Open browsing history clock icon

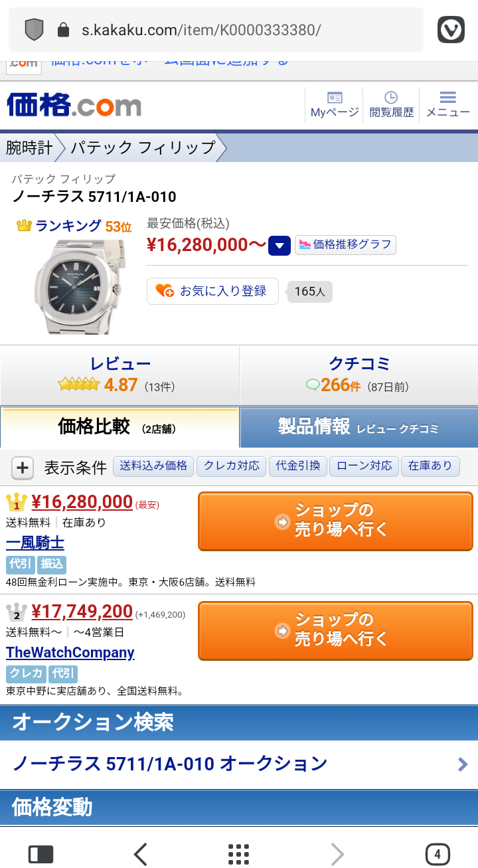tap(391, 105)
